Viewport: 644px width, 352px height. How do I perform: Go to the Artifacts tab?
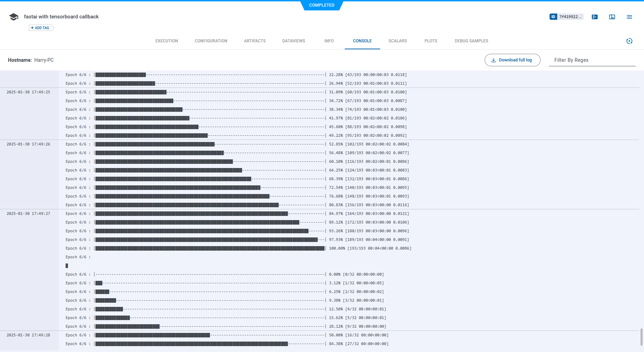tap(254, 41)
